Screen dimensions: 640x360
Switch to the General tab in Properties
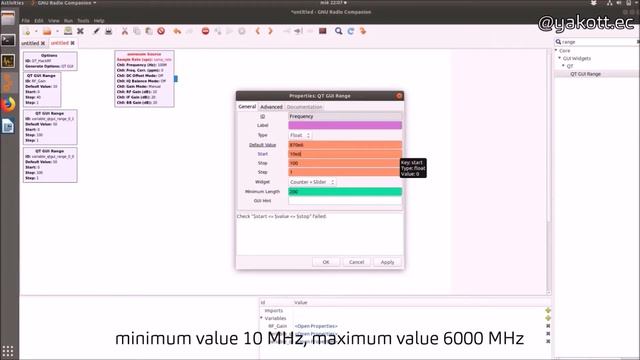(x=247, y=107)
